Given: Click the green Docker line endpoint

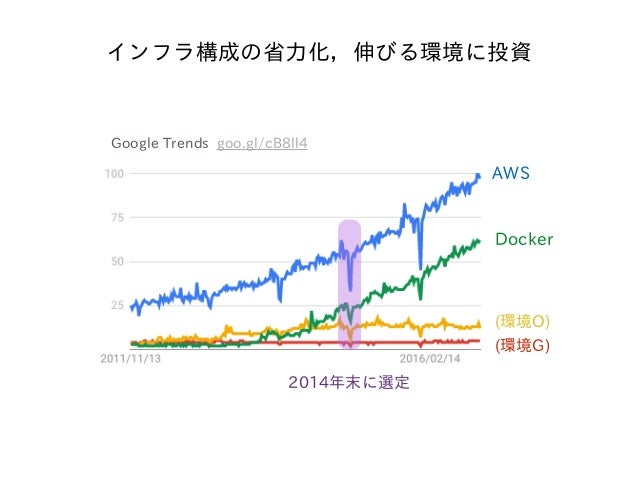Looking at the screenshot, I should pos(478,242).
